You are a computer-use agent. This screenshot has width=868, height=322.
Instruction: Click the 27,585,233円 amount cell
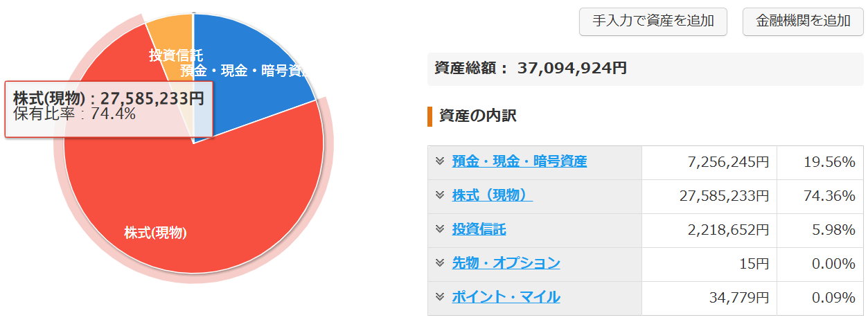[724, 196]
